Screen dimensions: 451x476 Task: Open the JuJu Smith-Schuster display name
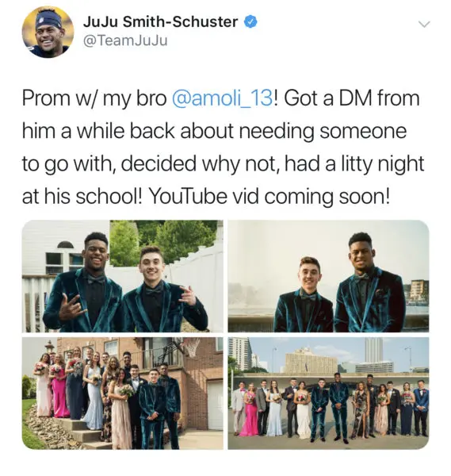point(160,22)
